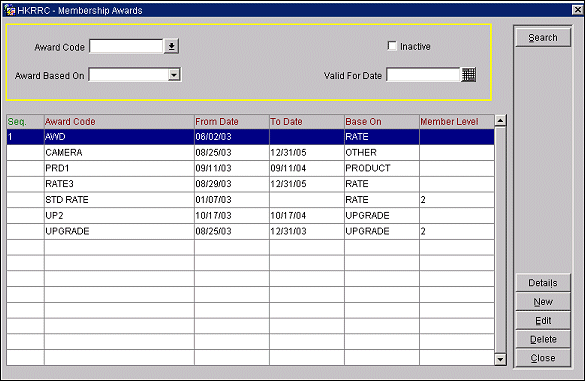The width and height of the screenshot is (585, 381).
Task: Enable the Inactive checkbox
Action: coord(392,46)
